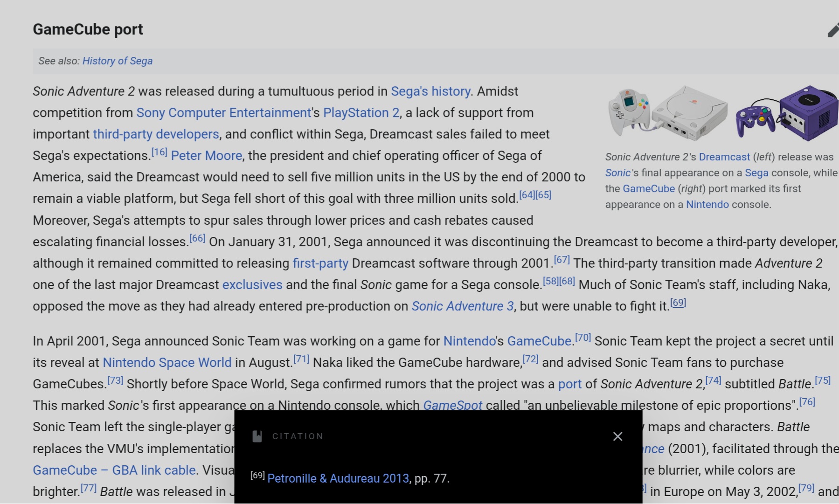Open reference [71]
839x504 pixels.
point(301,359)
